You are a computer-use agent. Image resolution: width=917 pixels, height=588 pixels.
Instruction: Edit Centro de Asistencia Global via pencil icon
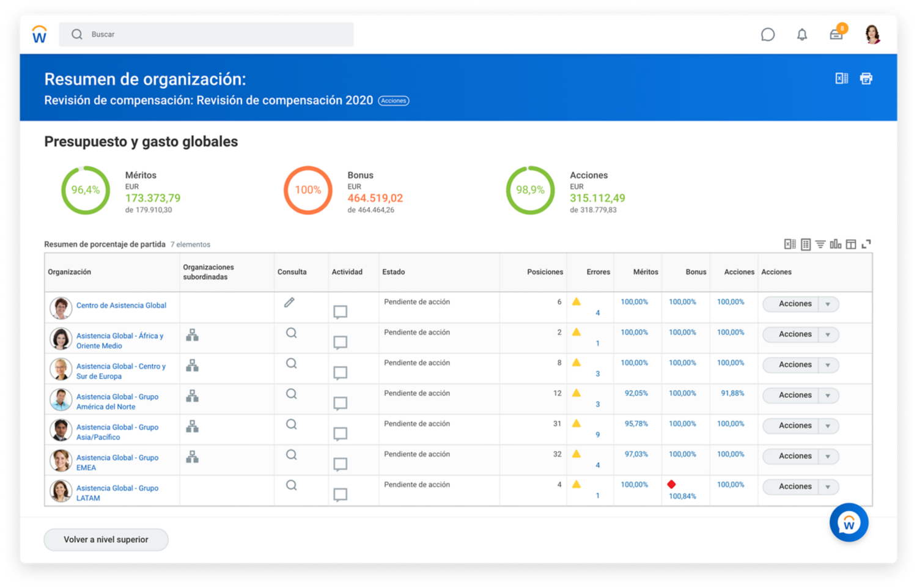click(x=289, y=302)
